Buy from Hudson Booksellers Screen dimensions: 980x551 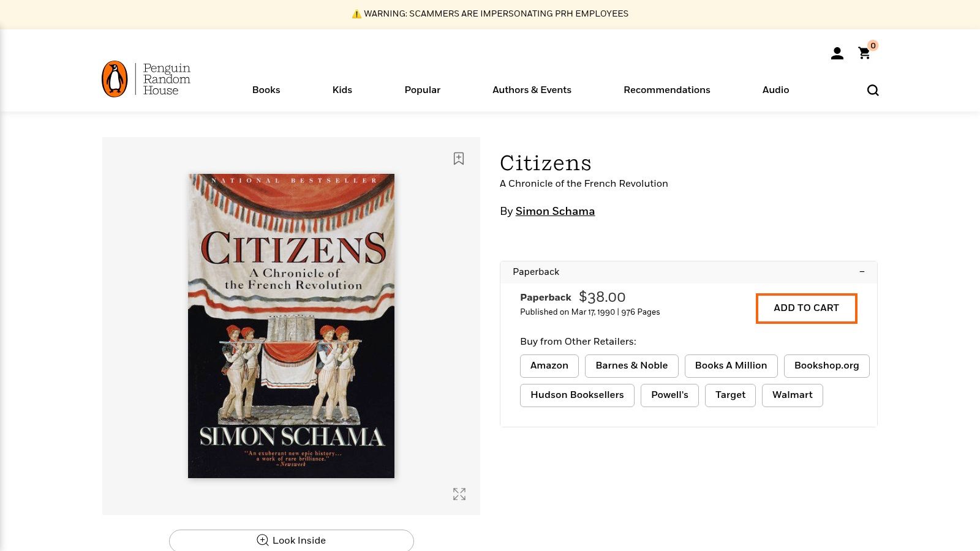click(x=577, y=395)
